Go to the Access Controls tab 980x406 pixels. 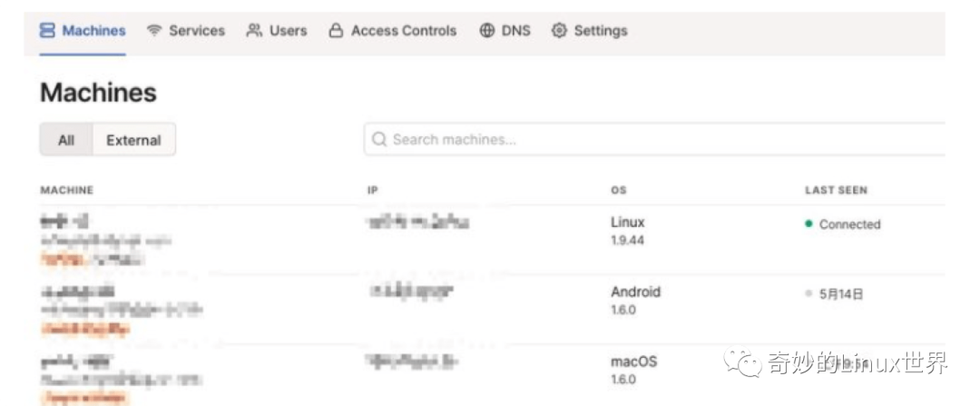click(393, 31)
